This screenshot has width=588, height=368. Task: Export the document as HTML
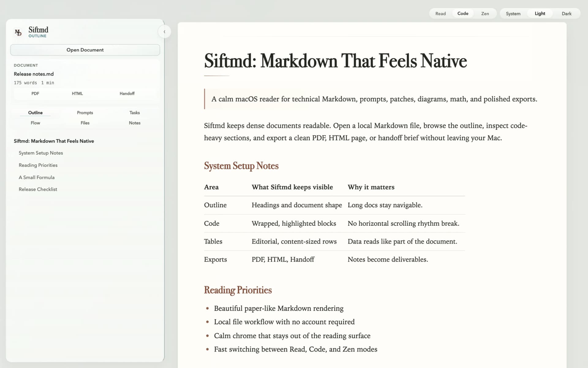pos(77,94)
